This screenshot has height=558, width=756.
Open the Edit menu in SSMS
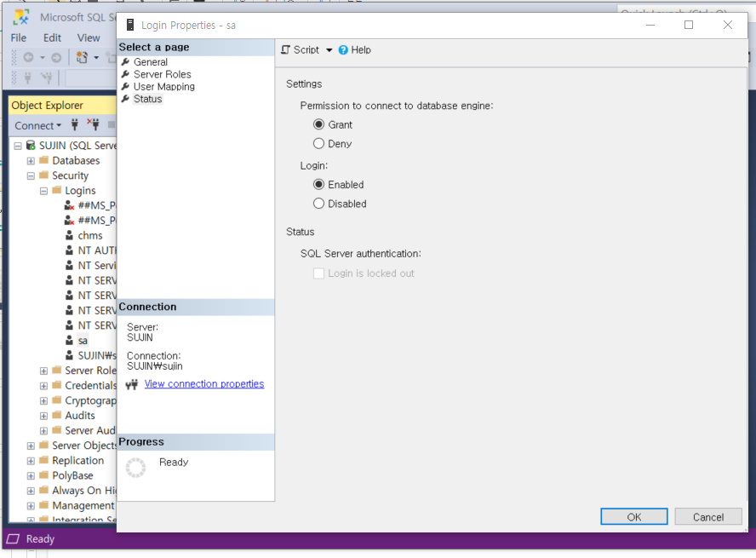[x=52, y=37]
